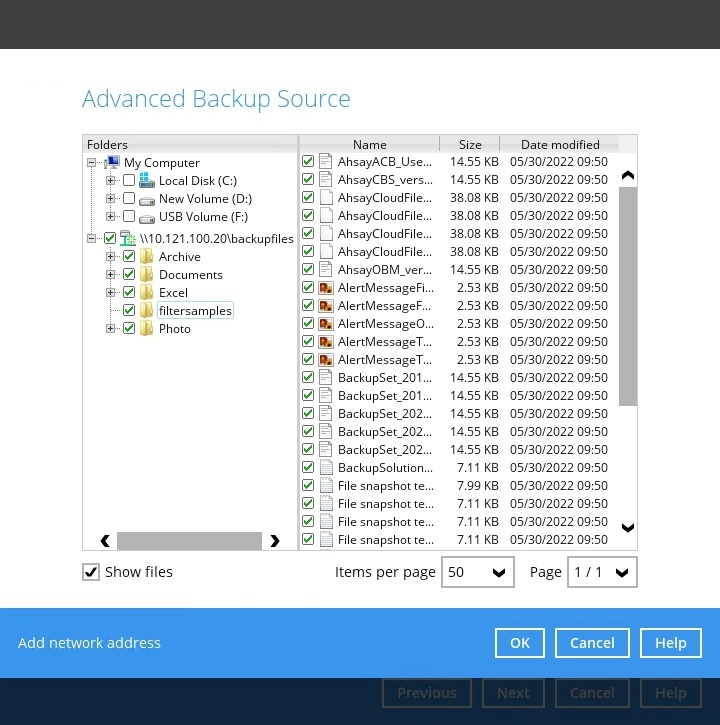Click the Folders panel header
This screenshot has height=725, width=720.
[190, 144]
